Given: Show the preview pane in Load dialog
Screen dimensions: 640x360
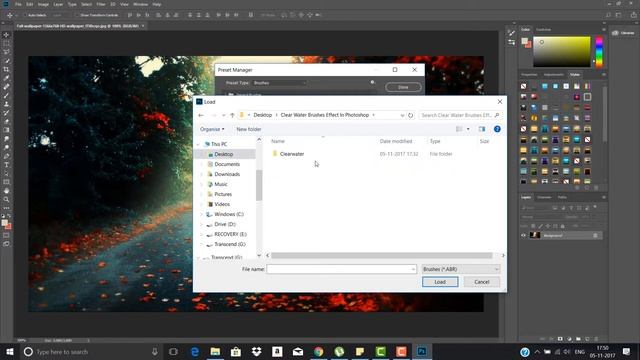Looking at the screenshot, I should (482, 129).
